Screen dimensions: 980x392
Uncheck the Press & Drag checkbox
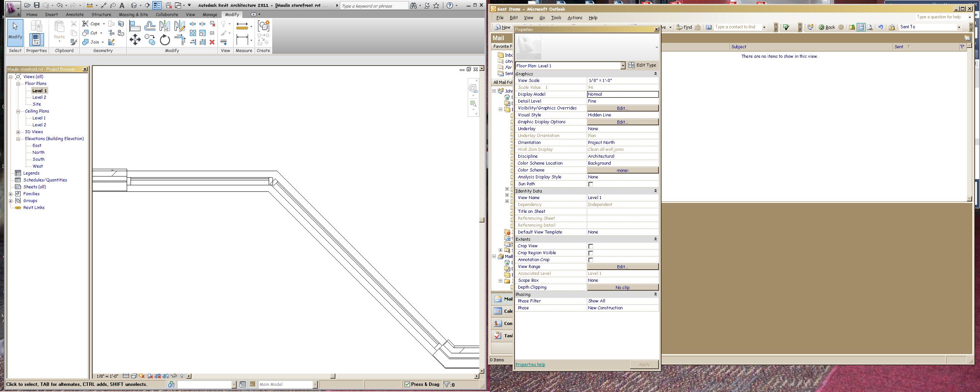407,384
